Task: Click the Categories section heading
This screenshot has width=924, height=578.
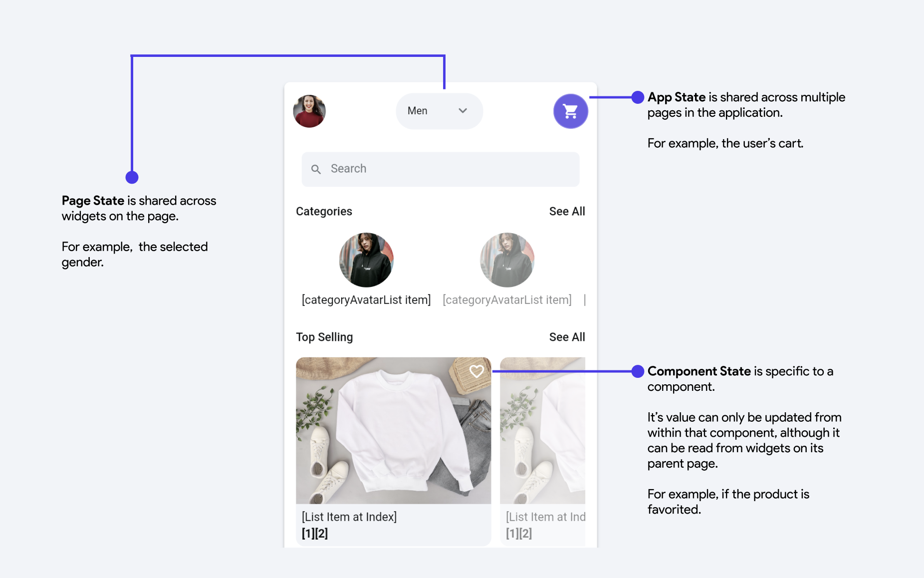Action: click(324, 211)
